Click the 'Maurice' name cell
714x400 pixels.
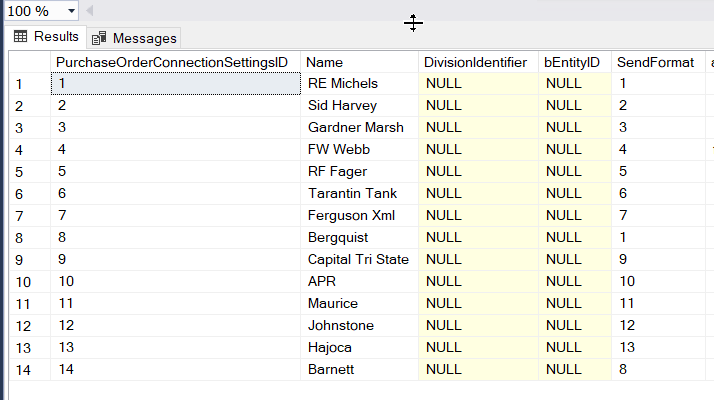coord(359,303)
